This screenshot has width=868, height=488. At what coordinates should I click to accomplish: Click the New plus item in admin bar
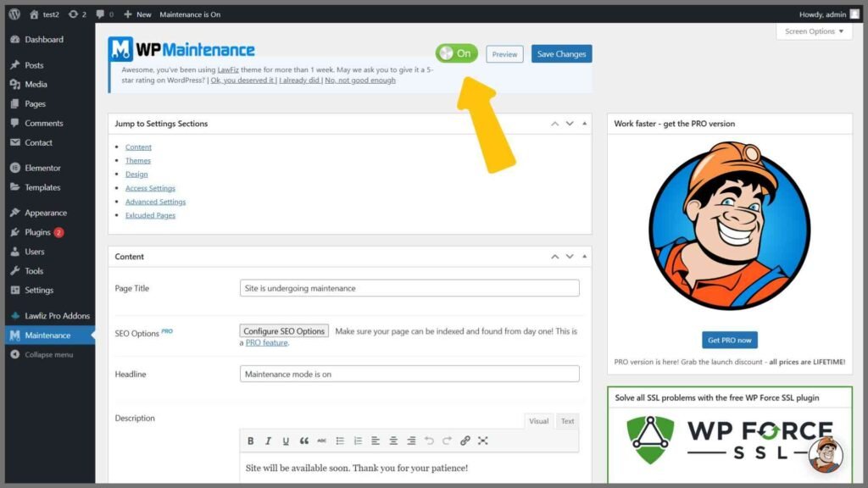coord(137,14)
